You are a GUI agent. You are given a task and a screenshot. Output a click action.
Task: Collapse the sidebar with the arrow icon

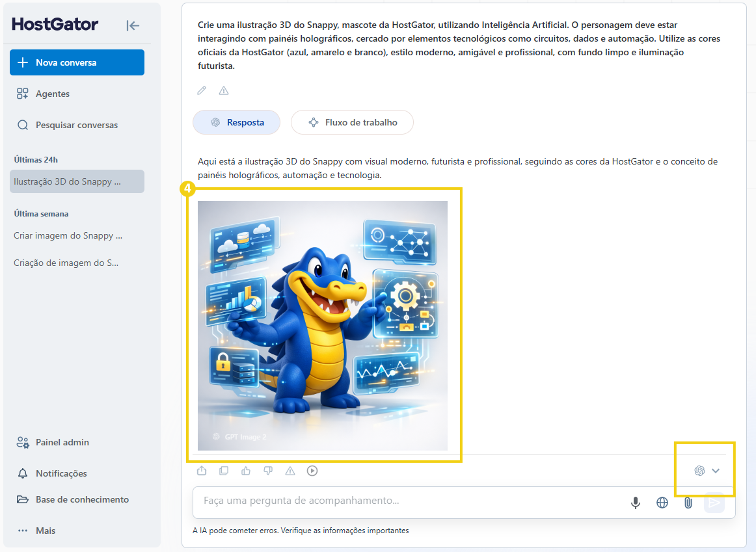(133, 25)
